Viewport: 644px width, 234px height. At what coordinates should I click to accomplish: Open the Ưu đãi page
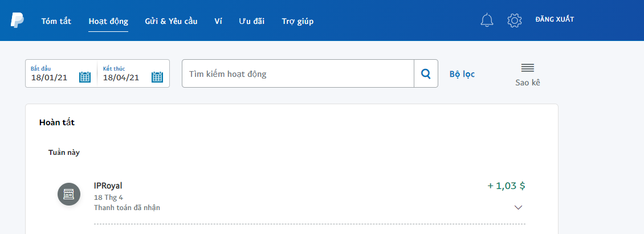[252, 22]
